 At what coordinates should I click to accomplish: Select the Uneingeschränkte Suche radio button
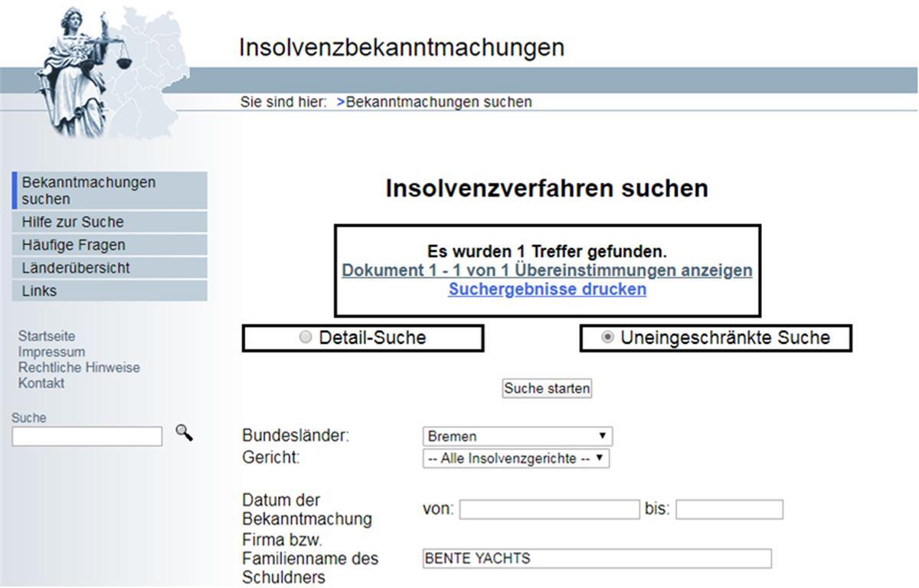pyautogui.click(x=607, y=338)
